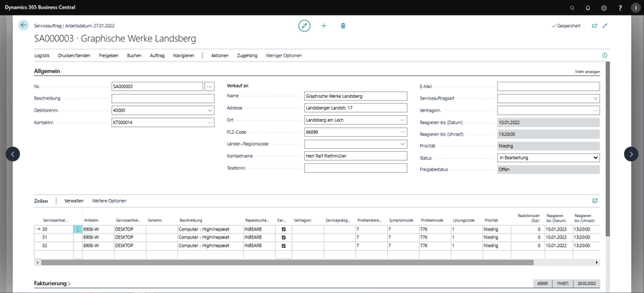Click into the Beschreibung input field

coord(162,99)
